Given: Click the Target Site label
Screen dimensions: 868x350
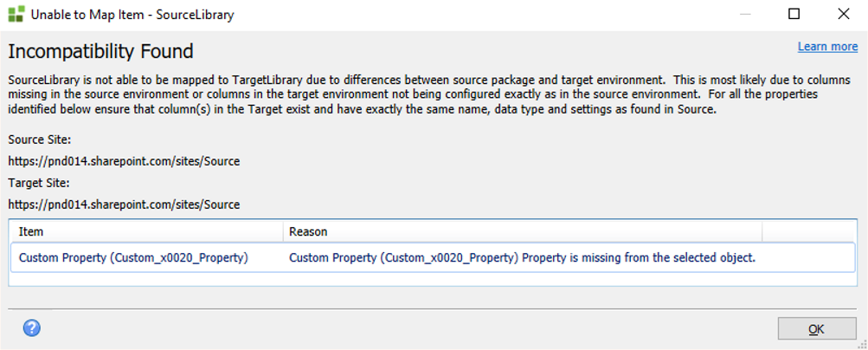Looking at the screenshot, I should 38,183.
